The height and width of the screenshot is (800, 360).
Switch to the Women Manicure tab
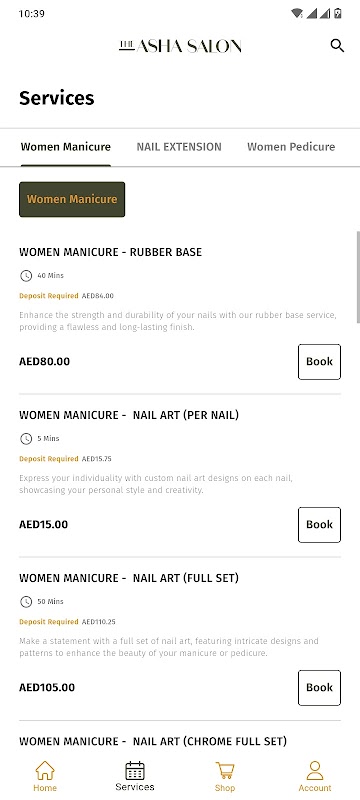tap(66, 147)
